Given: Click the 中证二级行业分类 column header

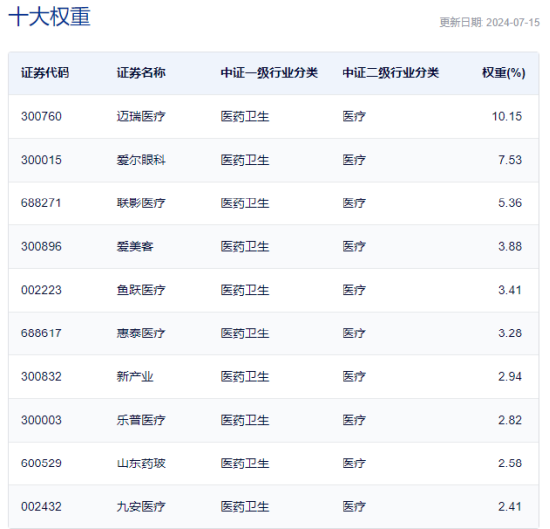Looking at the screenshot, I should click(391, 73).
